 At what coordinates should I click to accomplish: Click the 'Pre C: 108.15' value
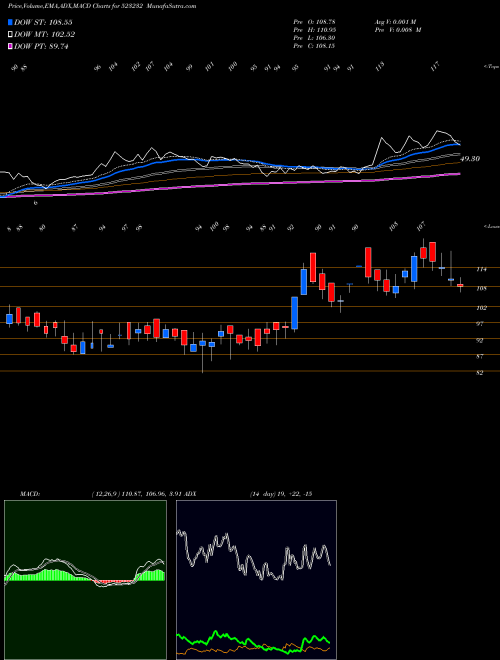[x=314, y=46]
